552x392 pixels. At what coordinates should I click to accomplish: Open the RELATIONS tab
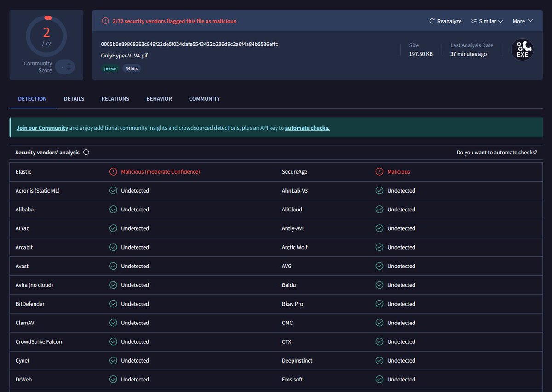tap(115, 99)
